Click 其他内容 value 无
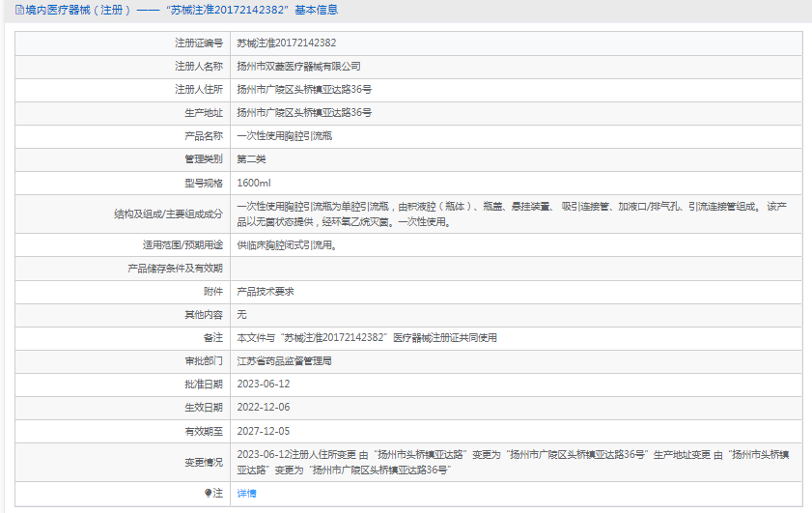This screenshot has height=513, width=812. [x=241, y=315]
